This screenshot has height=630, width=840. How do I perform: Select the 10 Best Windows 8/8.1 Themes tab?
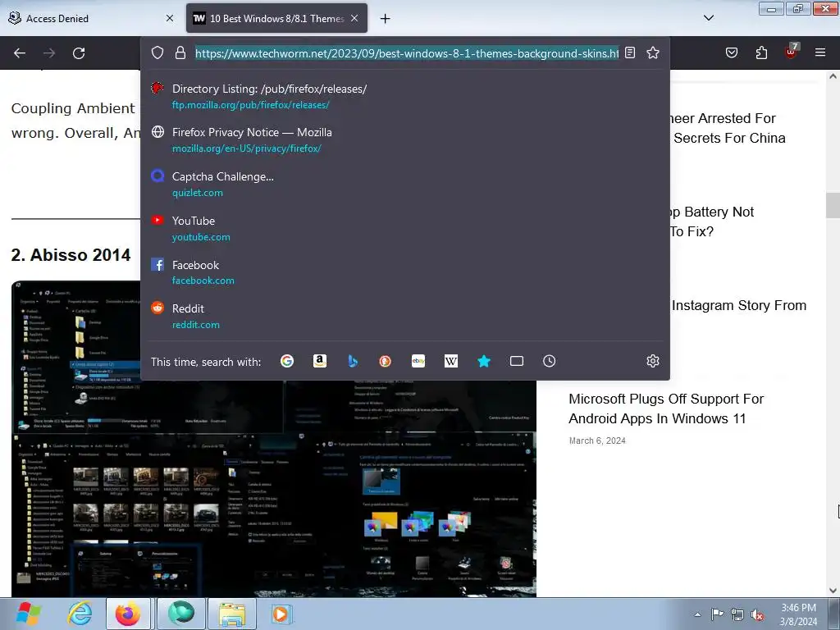pos(276,18)
